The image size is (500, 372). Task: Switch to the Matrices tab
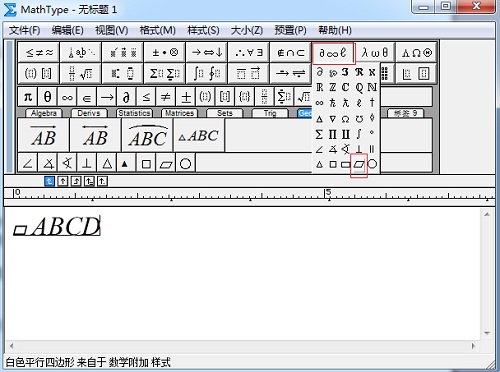(179, 113)
